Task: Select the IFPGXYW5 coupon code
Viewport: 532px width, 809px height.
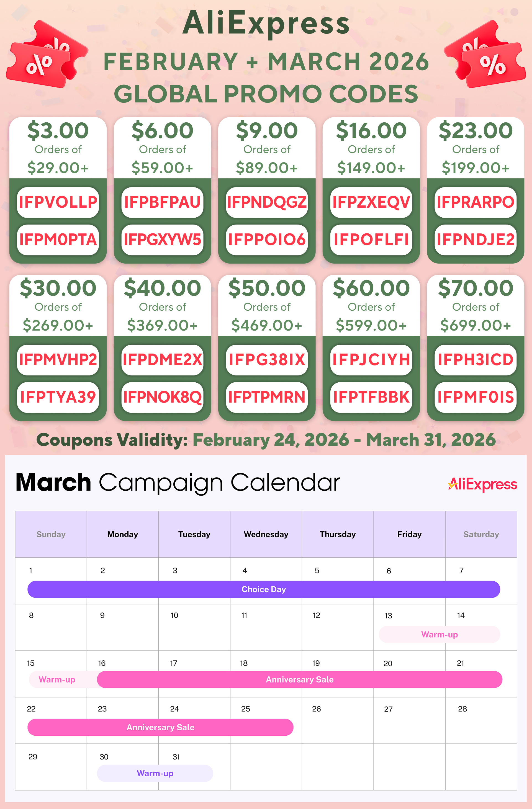Action: coord(162,240)
